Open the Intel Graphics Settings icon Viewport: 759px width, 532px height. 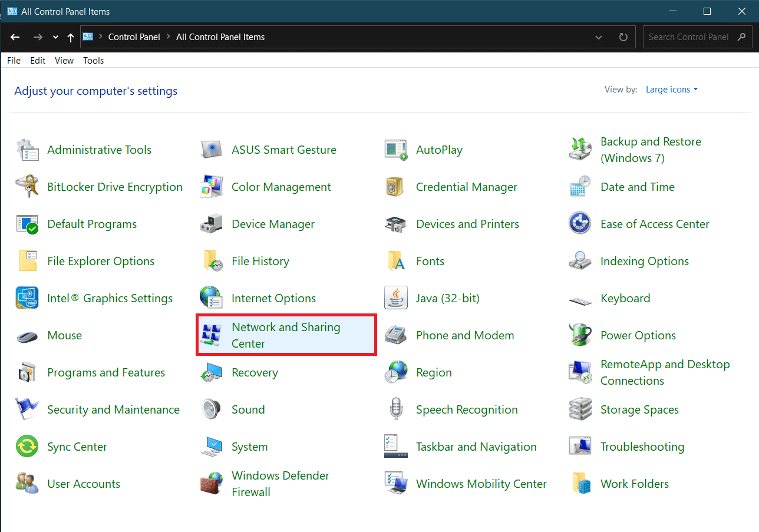(x=27, y=298)
